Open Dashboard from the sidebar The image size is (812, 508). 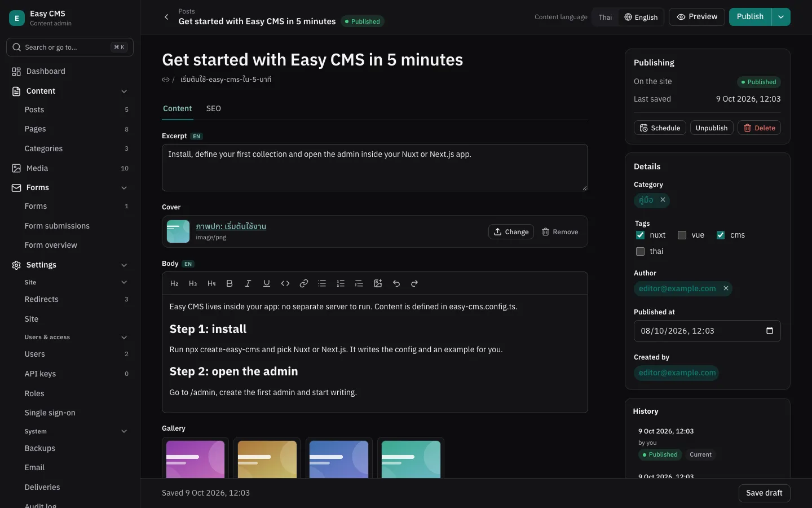[x=70, y=71]
